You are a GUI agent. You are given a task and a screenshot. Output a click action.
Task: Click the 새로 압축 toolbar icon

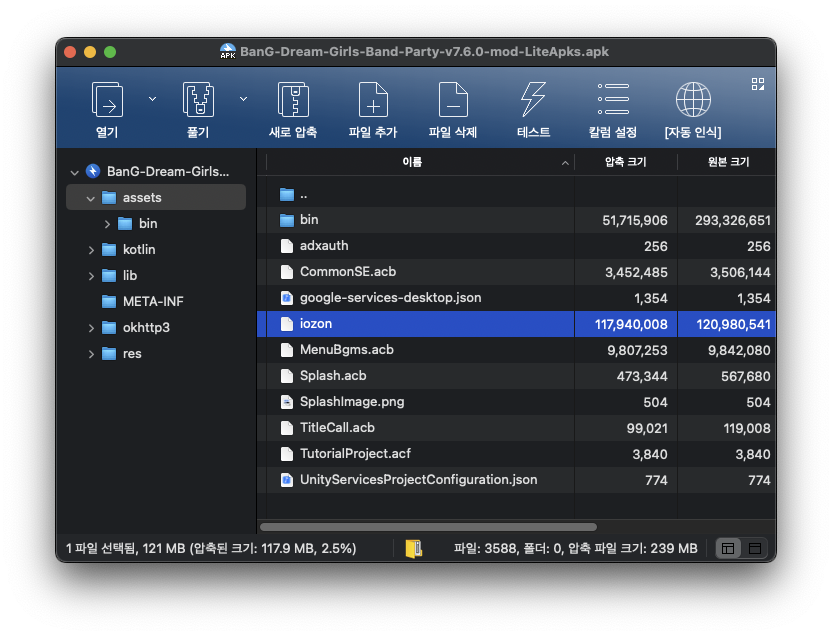(293, 100)
